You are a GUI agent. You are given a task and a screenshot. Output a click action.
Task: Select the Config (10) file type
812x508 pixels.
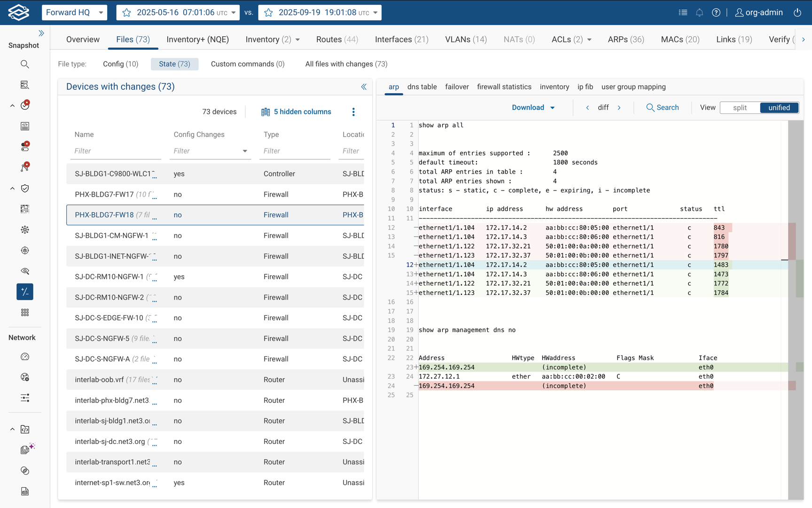point(120,64)
